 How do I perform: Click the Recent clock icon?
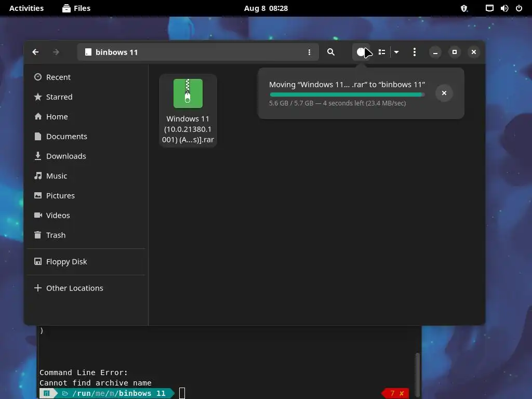point(38,77)
